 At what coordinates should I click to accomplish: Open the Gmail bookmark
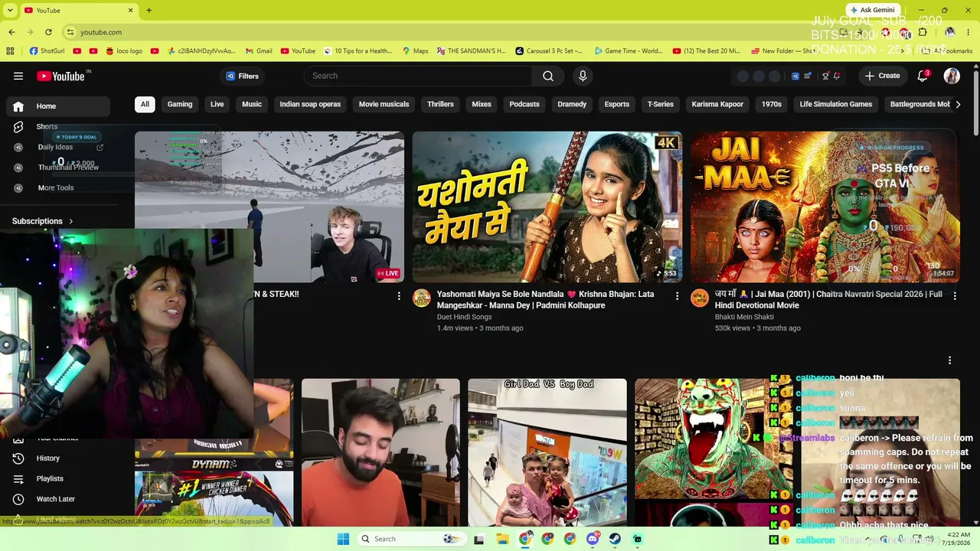coord(258,51)
